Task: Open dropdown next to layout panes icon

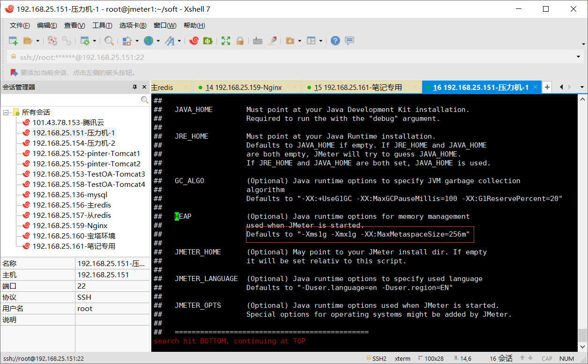Action: click(x=320, y=41)
